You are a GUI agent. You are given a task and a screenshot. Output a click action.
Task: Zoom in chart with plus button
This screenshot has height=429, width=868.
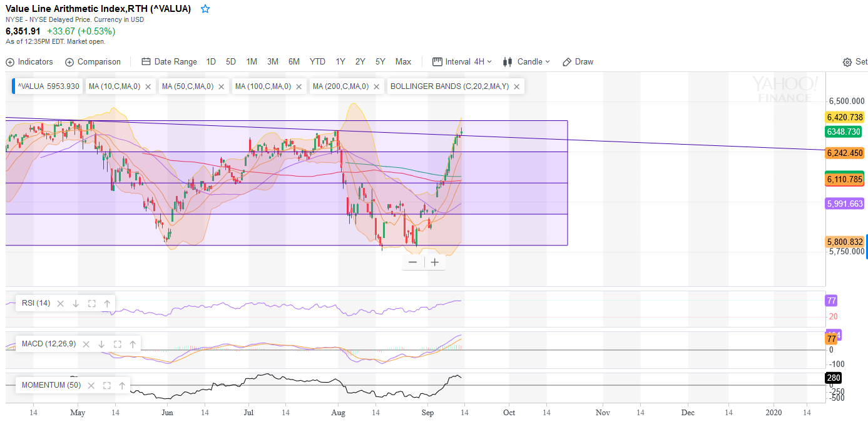coord(434,262)
